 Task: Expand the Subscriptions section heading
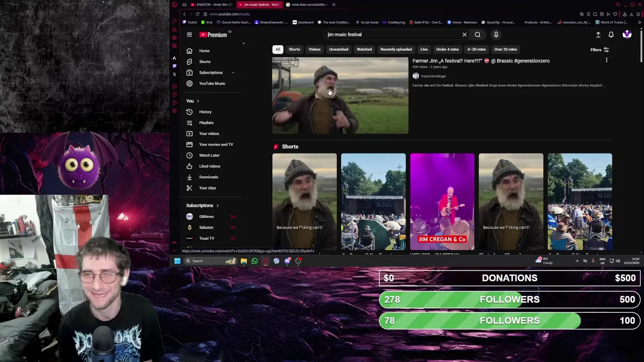(203, 206)
